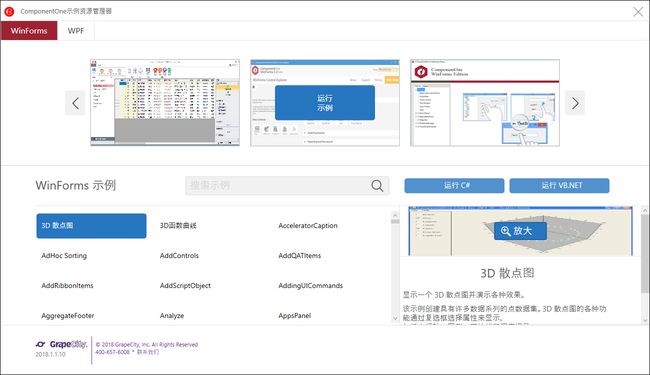
Task: Open the spreadsheet sample thumbnail in carousel
Action: (165, 103)
